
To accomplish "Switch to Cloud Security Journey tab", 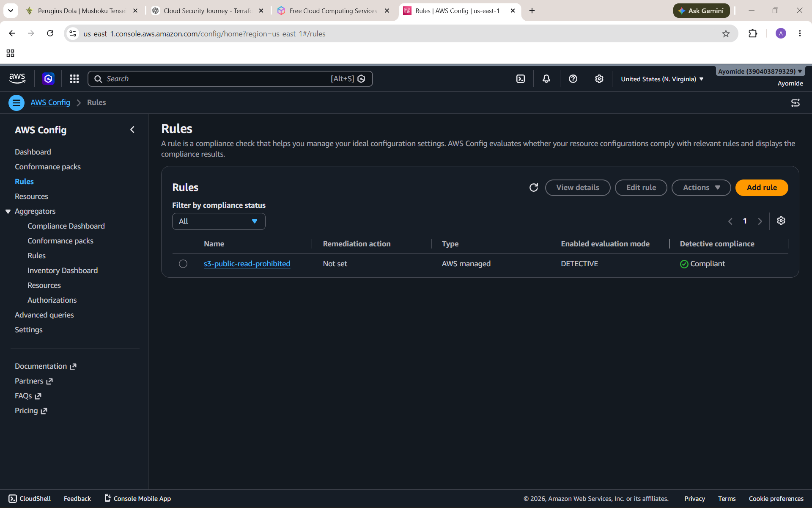I will point(207,11).
